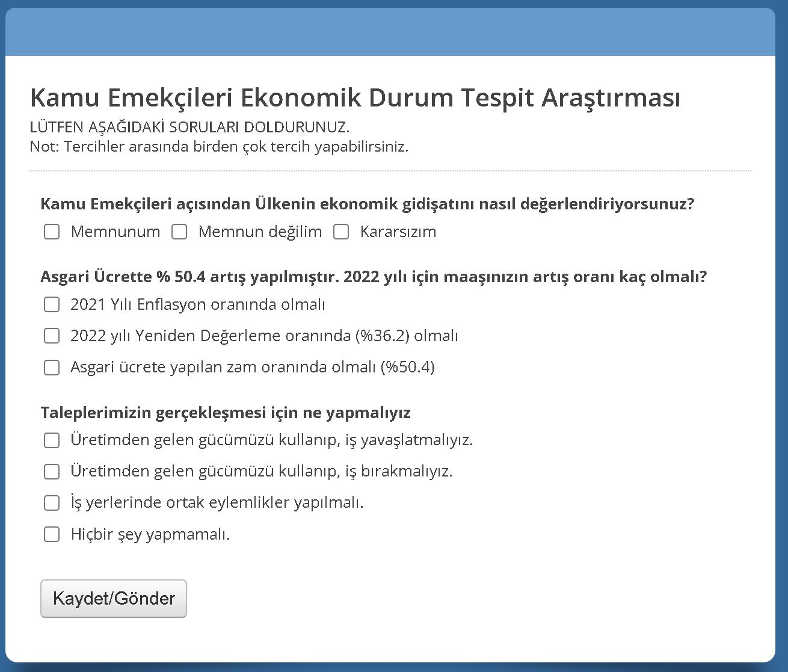The width and height of the screenshot is (788, 672).
Task: Check the 'Hiçbir şey yapmamalı' checkbox
Action: coord(52,534)
